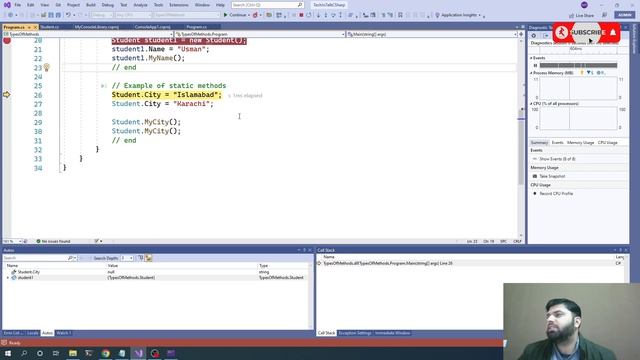The image size is (640, 360).
Task: Click Take Snapshot under Memory Usage
Action: pyautogui.click(x=552, y=176)
